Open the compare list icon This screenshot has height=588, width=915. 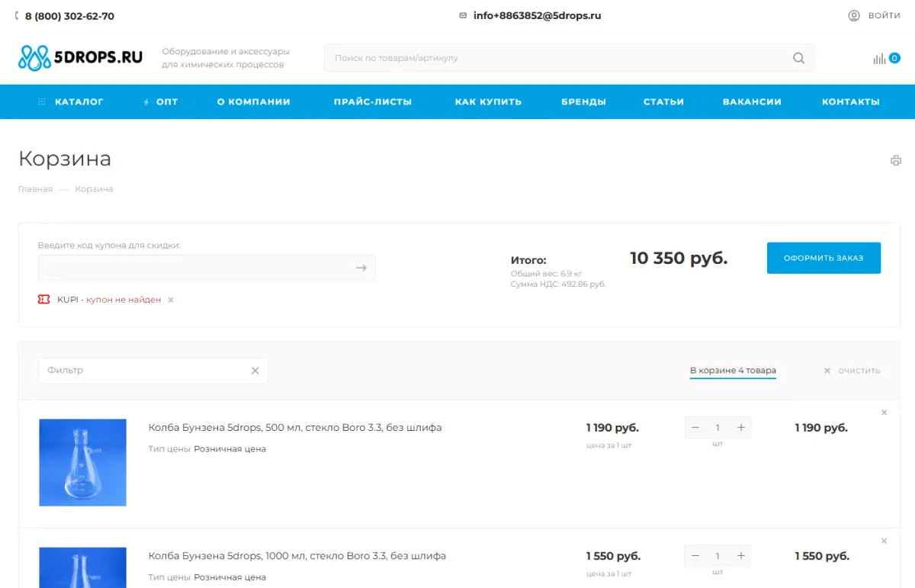pos(879,59)
